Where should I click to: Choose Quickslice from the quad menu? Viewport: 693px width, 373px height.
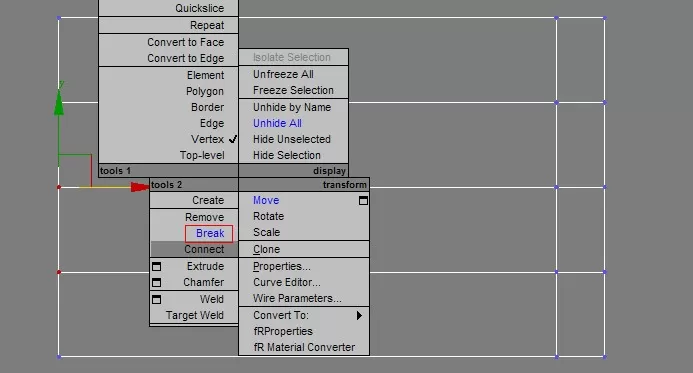coord(199,8)
